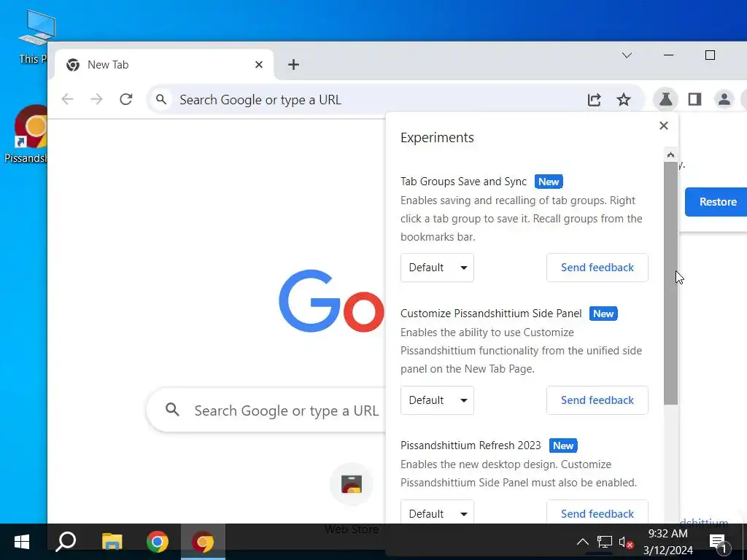Click the Restore button
Screen dimensions: 747x560
click(x=716, y=202)
